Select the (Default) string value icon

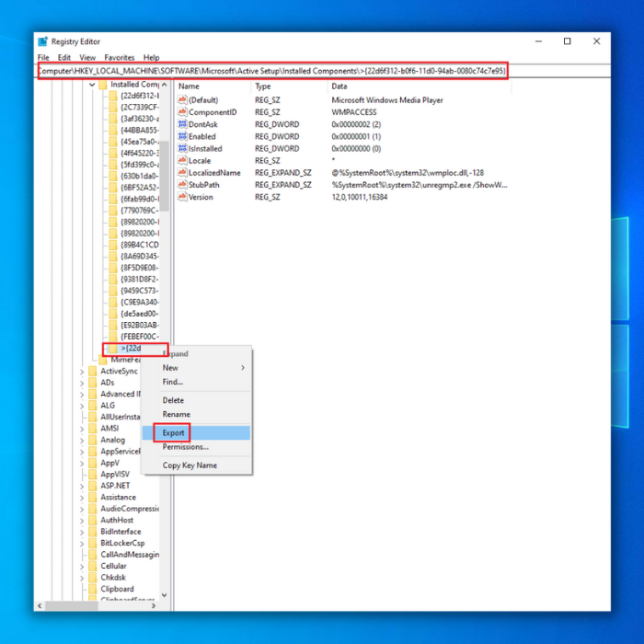(x=182, y=99)
